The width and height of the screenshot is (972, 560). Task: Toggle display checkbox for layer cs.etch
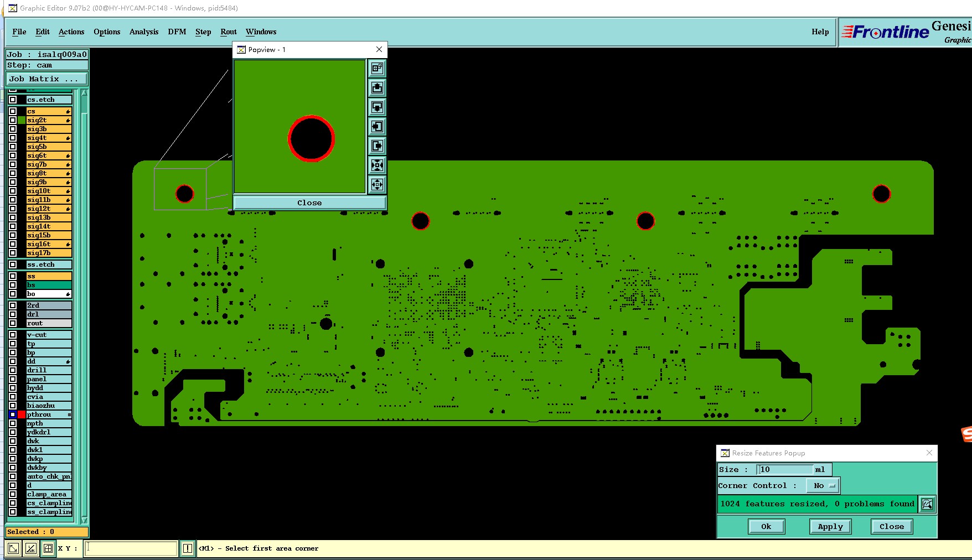coord(13,100)
